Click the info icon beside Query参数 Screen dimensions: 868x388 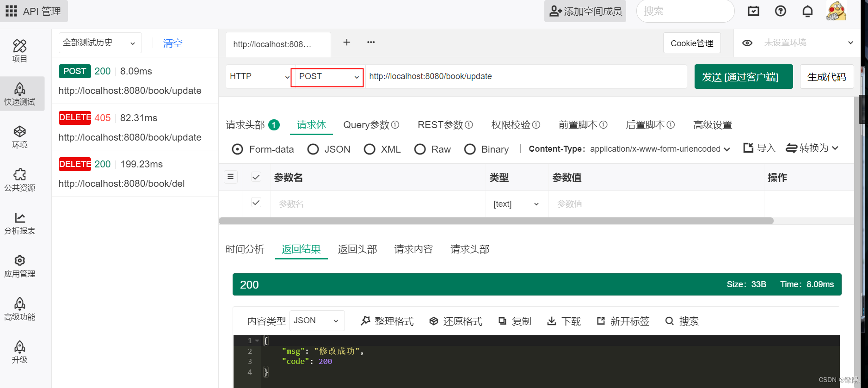395,124
